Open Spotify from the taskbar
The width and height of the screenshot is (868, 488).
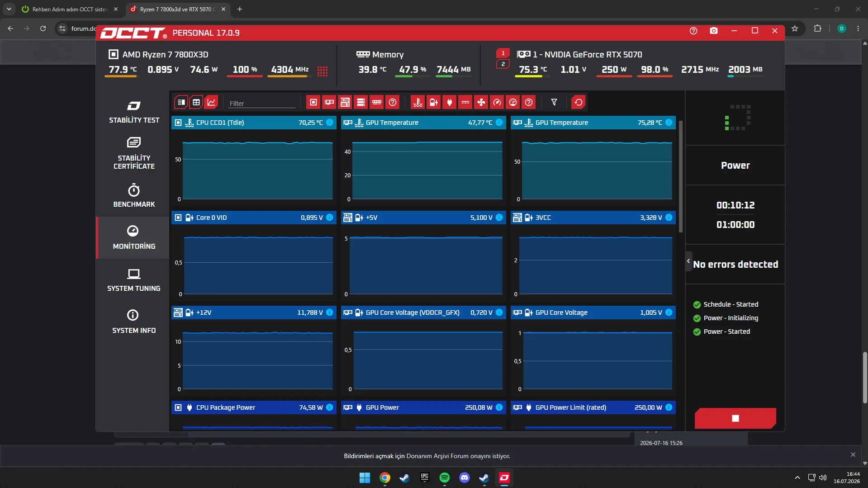pyautogui.click(x=445, y=478)
